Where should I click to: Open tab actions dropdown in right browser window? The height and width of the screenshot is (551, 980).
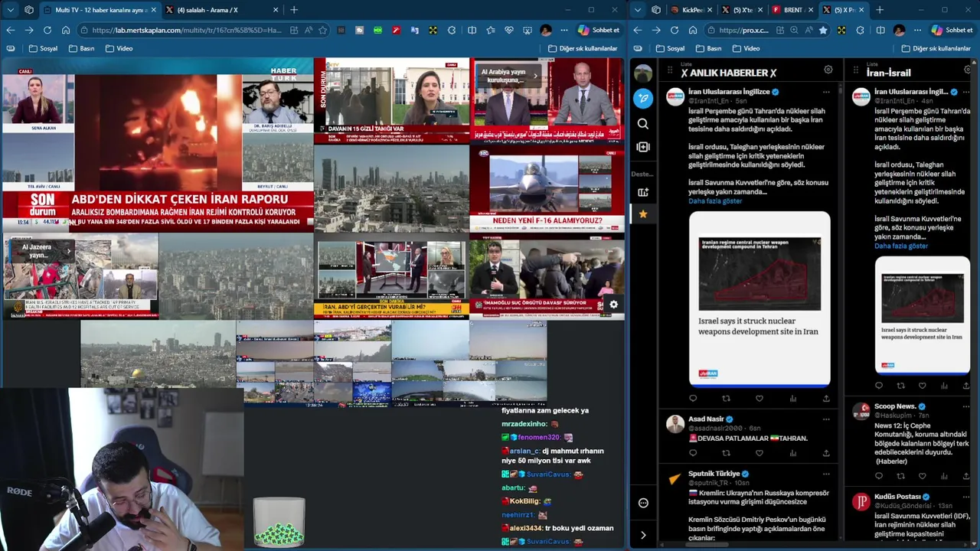636,10
